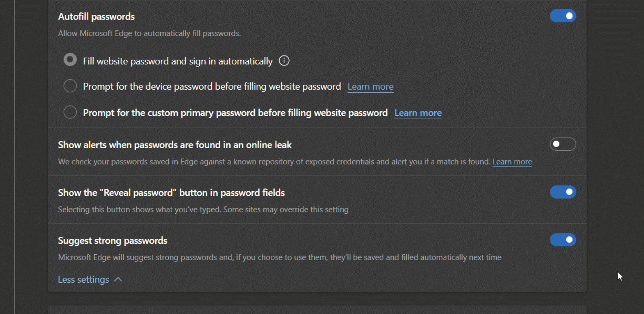Disable the Reveal password button toggle
This screenshot has height=314, width=644.
tap(563, 192)
